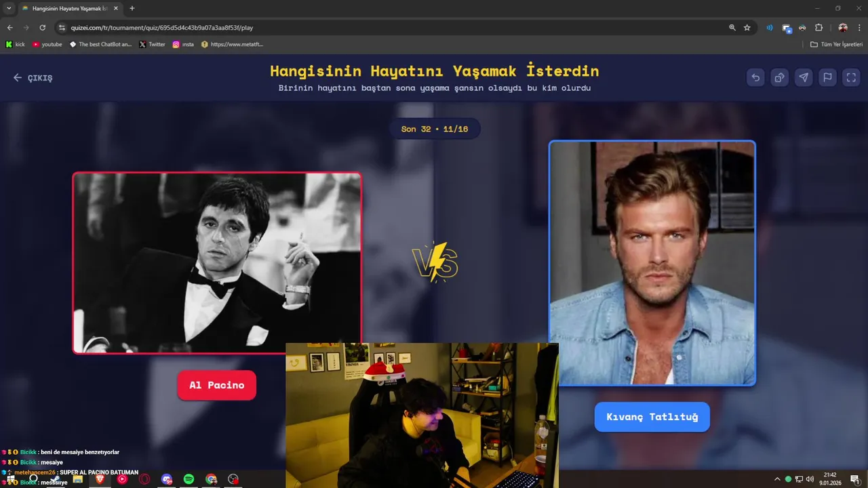Viewport: 868px width, 488px height.
Task: Reload the quizei page
Action: pos(42,28)
